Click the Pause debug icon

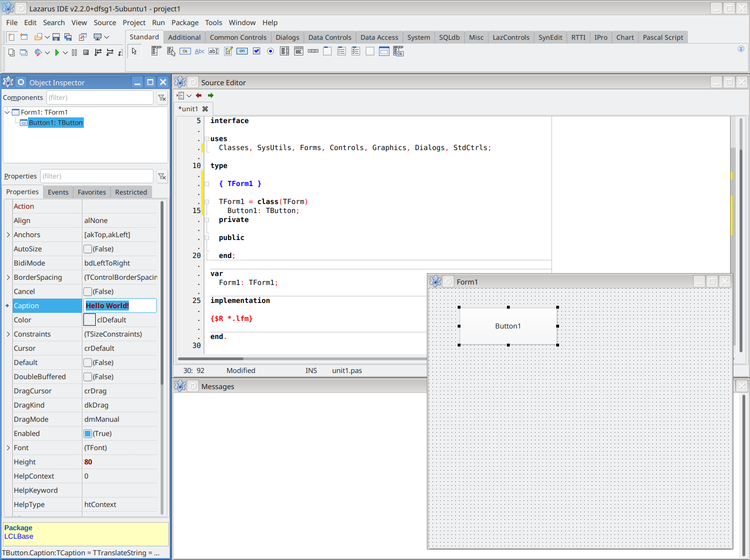point(74,53)
